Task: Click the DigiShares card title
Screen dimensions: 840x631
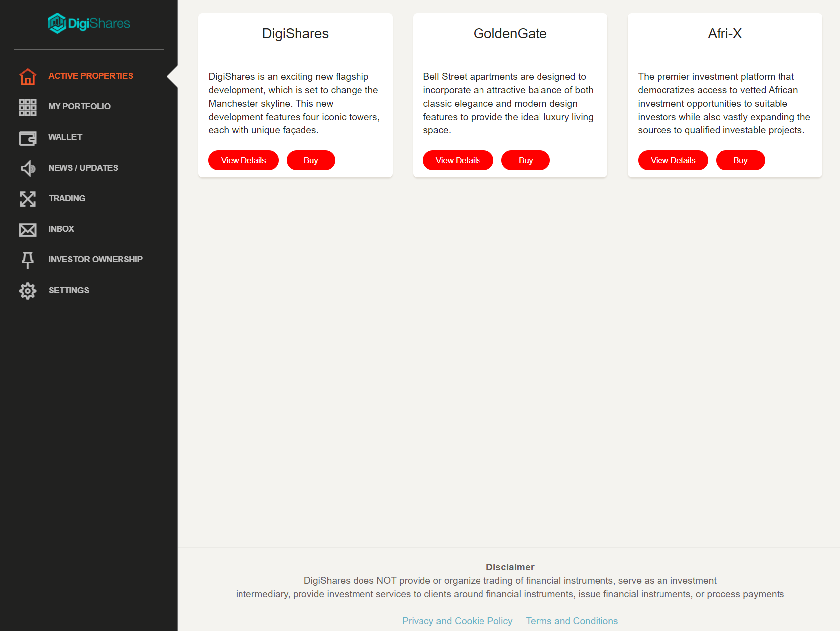Action: click(x=296, y=33)
